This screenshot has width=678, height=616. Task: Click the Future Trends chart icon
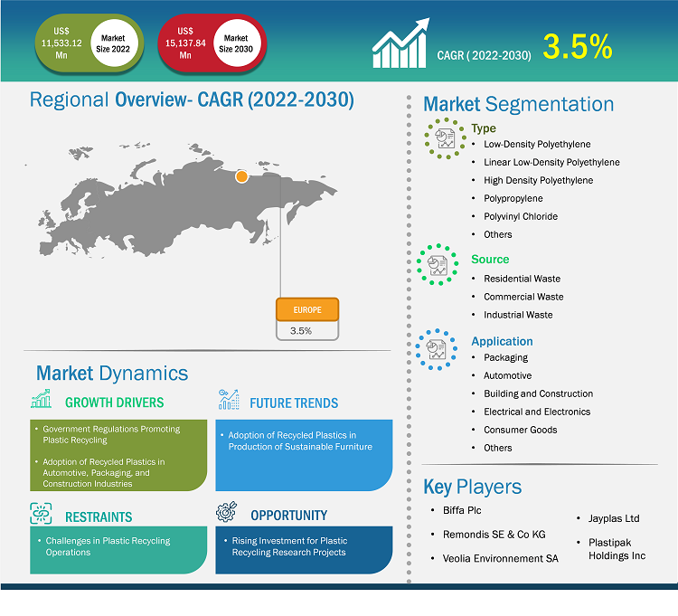click(x=230, y=399)
